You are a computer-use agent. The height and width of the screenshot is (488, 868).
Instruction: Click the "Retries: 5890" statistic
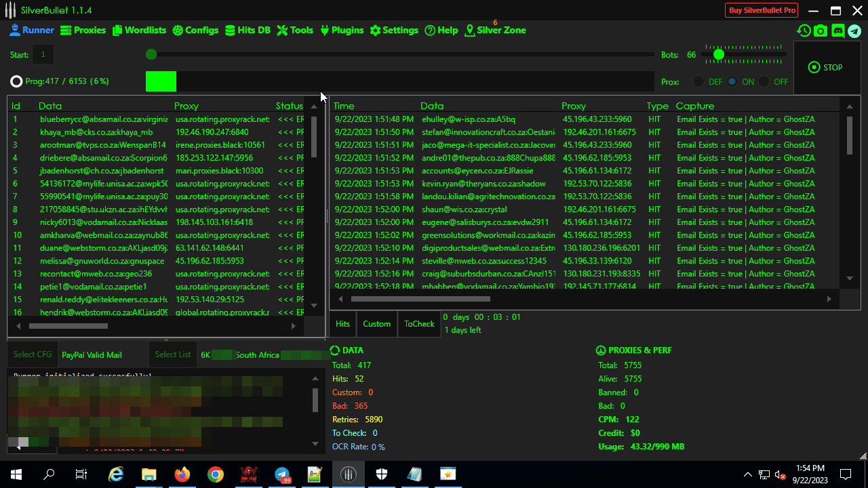coord(357,420)
